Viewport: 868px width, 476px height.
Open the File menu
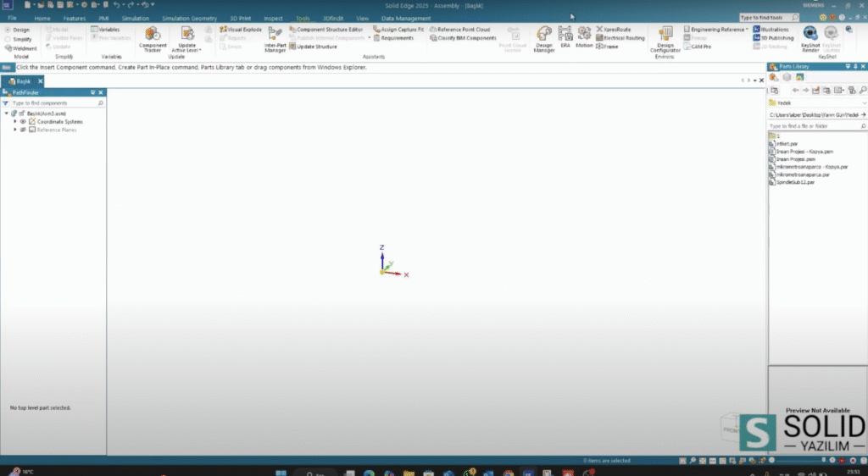[x=12, y=19]
